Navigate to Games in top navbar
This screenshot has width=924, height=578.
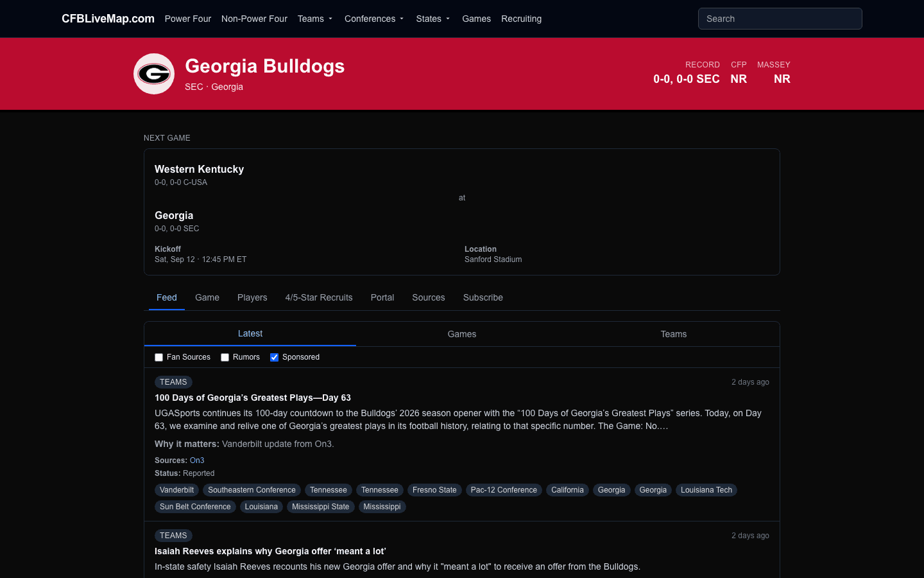[476, 19]
